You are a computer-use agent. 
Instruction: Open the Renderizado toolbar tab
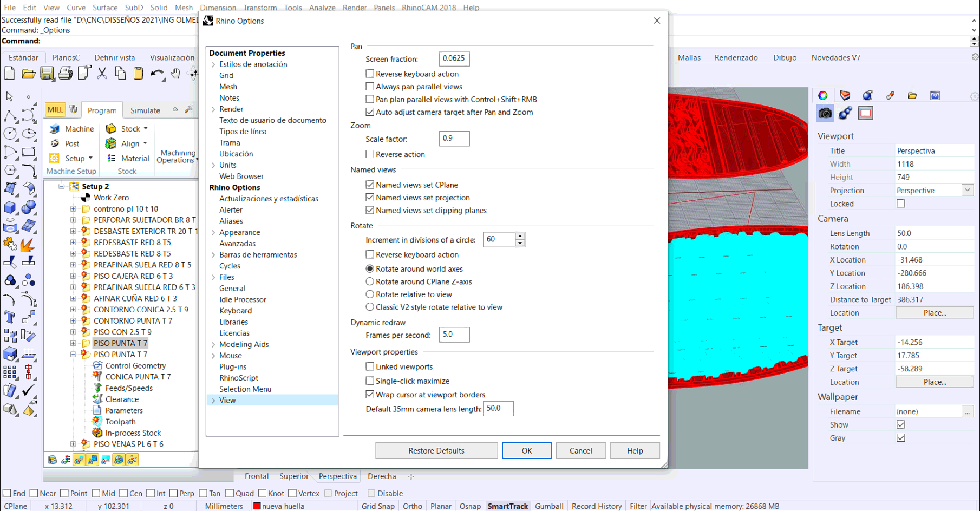(x=736, y=57)
